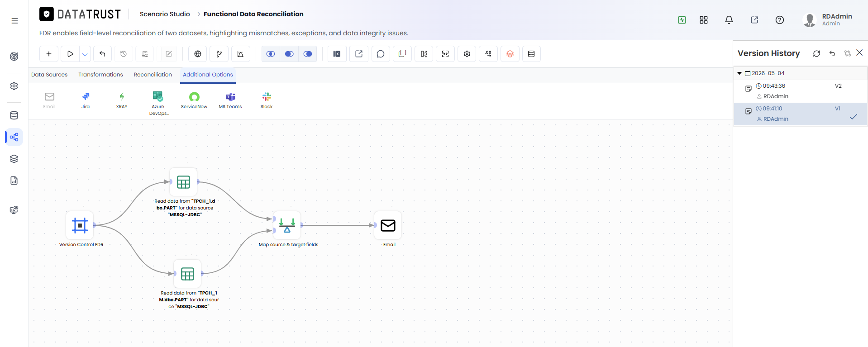Click the split-layout toolbar icon
This screenshot has height=347, width=868.
[424, 54]
